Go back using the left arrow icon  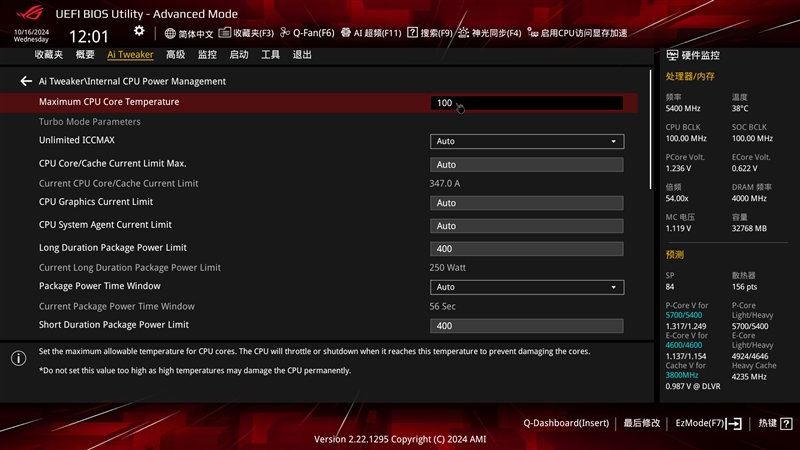click(x=26, y=81)
